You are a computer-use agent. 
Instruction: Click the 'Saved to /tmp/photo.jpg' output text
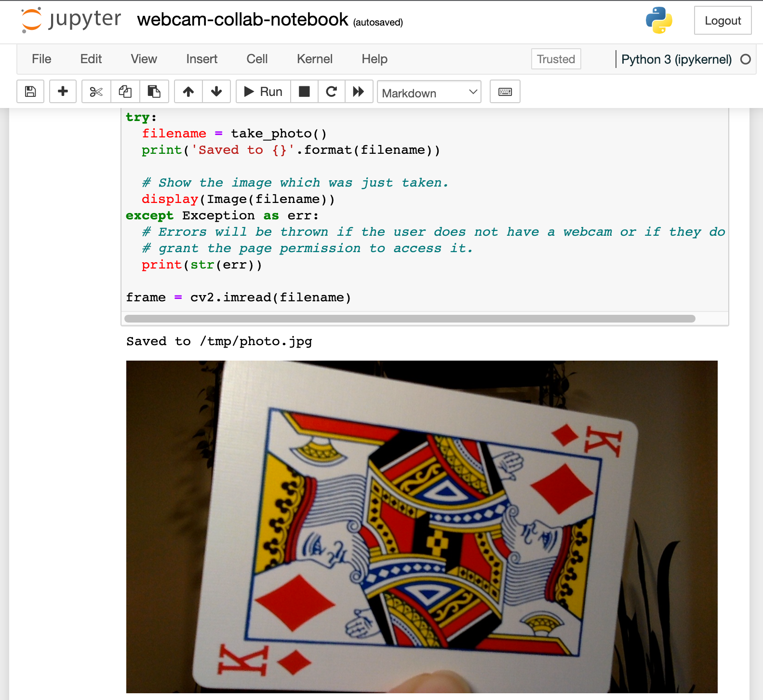pyautogui.click(x=219, y=341)
